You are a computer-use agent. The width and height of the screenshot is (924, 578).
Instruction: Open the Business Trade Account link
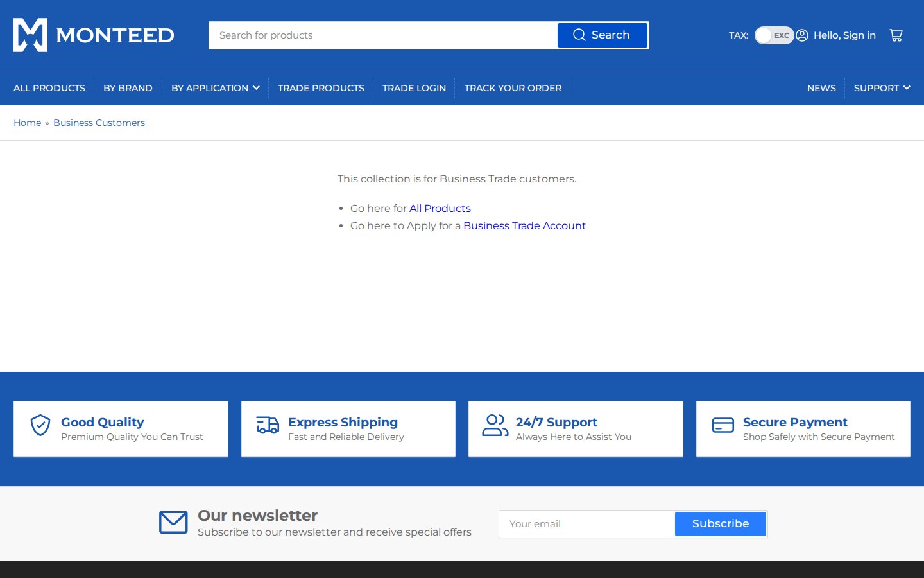coord(524,225)
